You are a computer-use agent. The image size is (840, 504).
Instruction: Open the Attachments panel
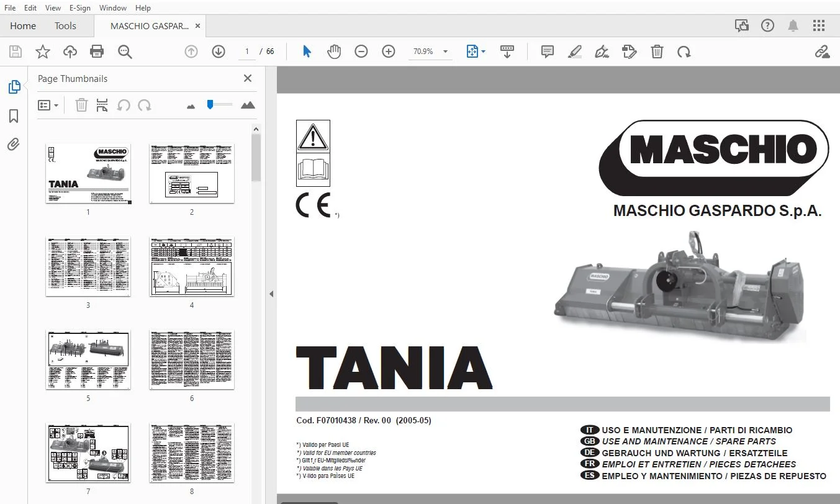point(14,145)
